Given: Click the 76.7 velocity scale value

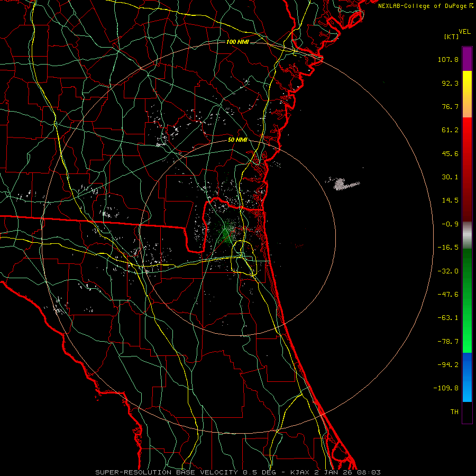Looking at the screenshot, I should pyautogui.click(x=450, y=106).
